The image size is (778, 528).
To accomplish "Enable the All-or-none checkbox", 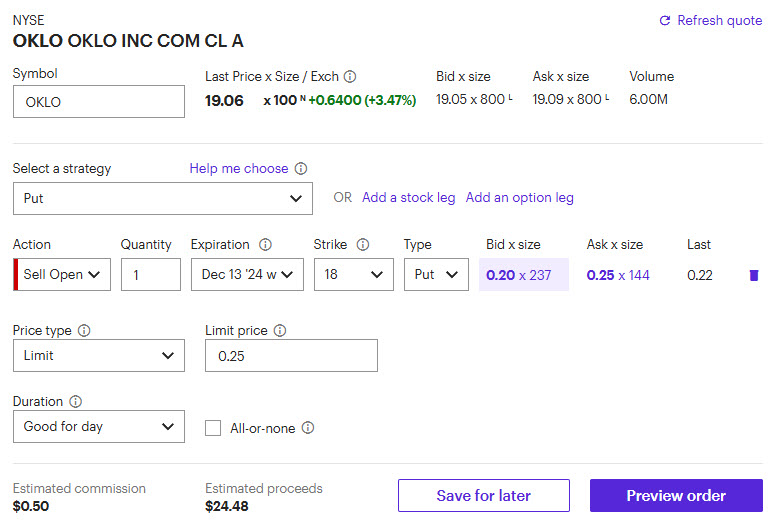I will (213, 428).
